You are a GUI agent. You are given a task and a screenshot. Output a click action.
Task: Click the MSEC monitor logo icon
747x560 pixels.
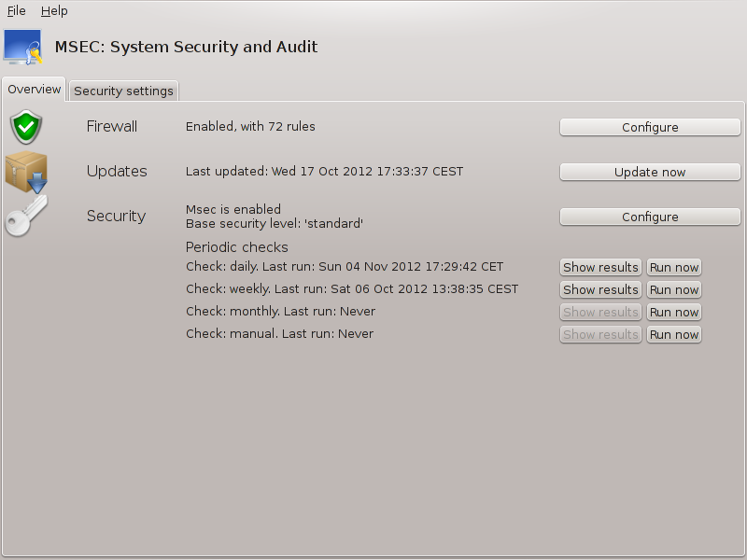pos(22,48)
